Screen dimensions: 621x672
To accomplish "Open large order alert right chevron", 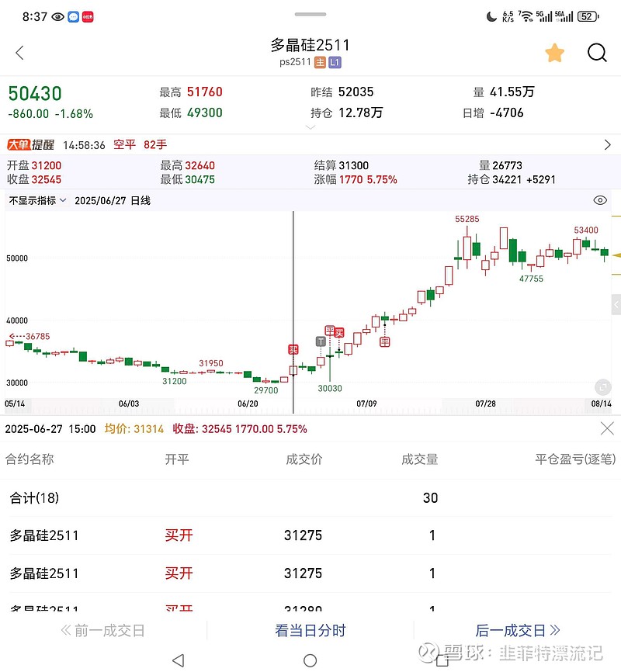I will (607, 145).
